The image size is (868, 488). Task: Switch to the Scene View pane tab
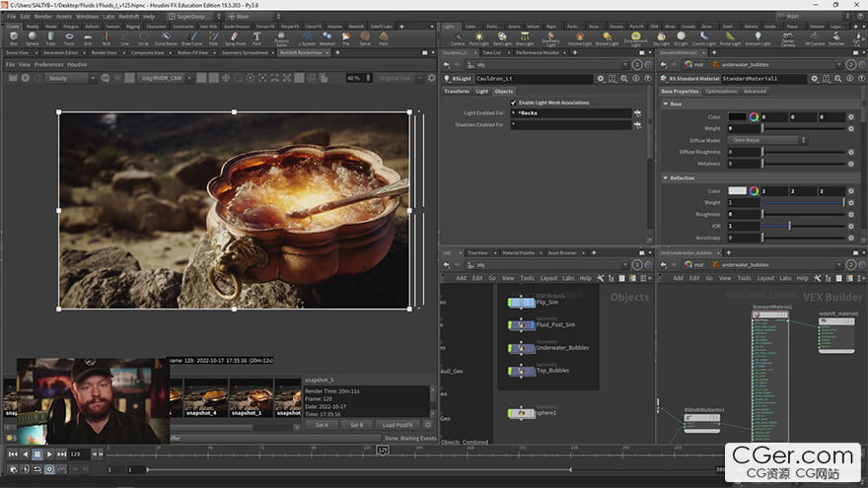17,52
